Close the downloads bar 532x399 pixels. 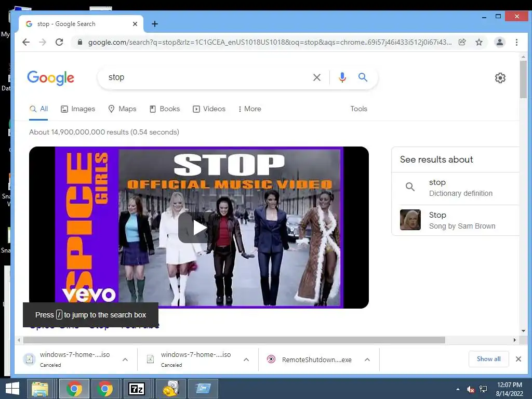(518, 359)
